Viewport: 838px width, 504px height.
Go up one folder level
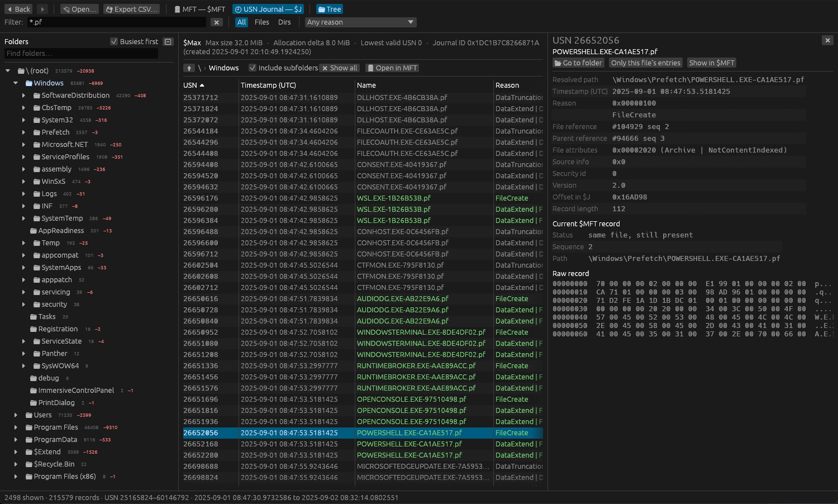point(189,68)
